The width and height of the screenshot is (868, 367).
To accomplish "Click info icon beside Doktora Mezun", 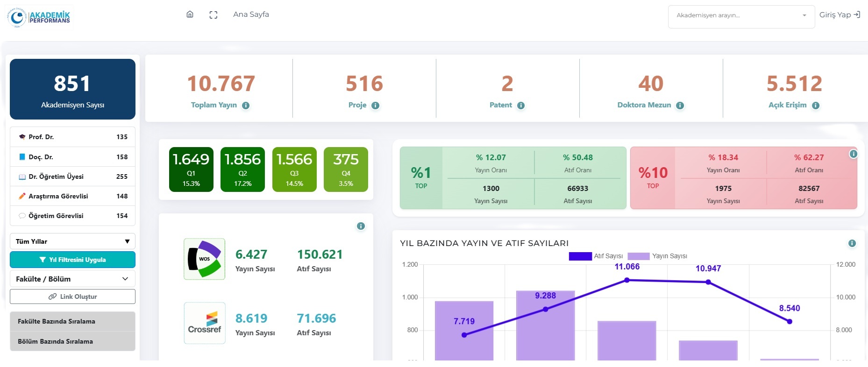I will (680, 106).
